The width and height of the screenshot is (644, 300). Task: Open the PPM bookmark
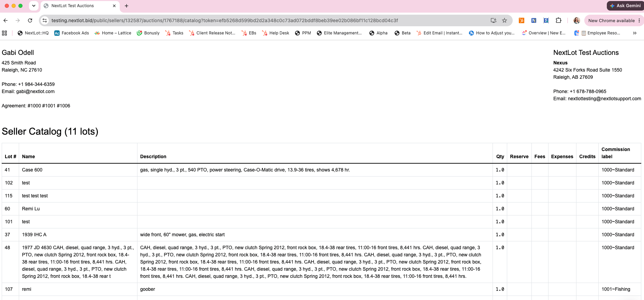[303, 33]
